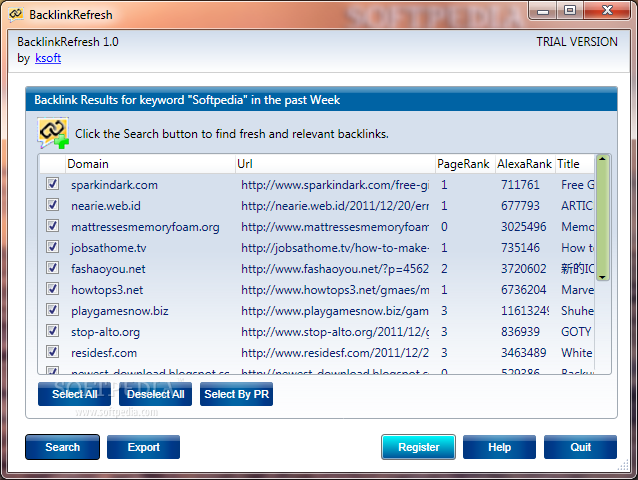This screenshot has height=480, width=638.
Task: Click the Deselect All button
Action: coord(155,394)
